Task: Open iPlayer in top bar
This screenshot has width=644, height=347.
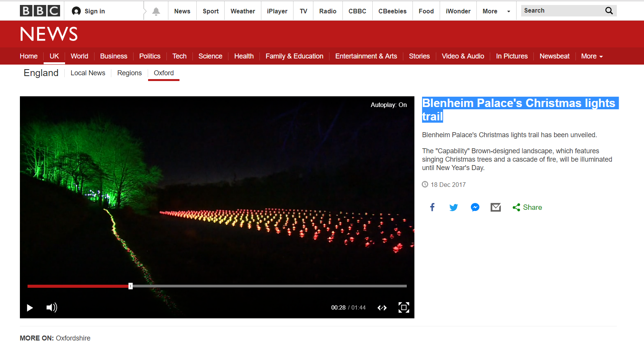Action: click(277, 11)
